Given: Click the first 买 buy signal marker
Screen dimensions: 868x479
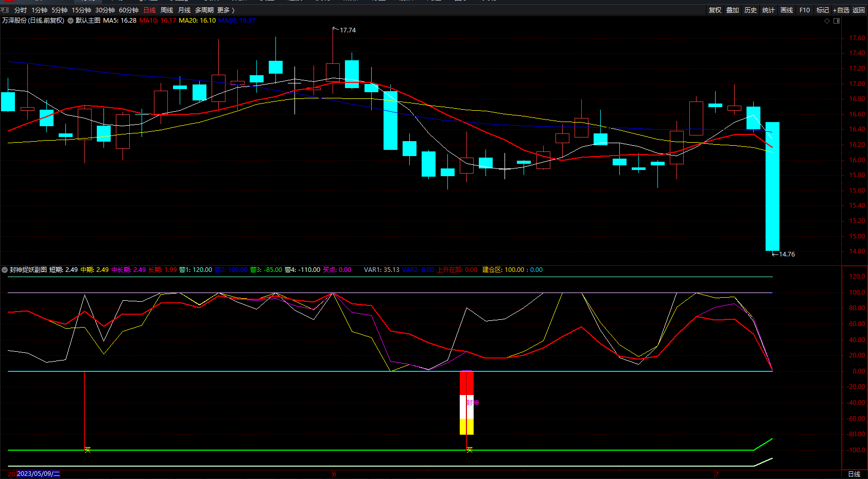Looking at the screenshot, I should pos(88,450).
